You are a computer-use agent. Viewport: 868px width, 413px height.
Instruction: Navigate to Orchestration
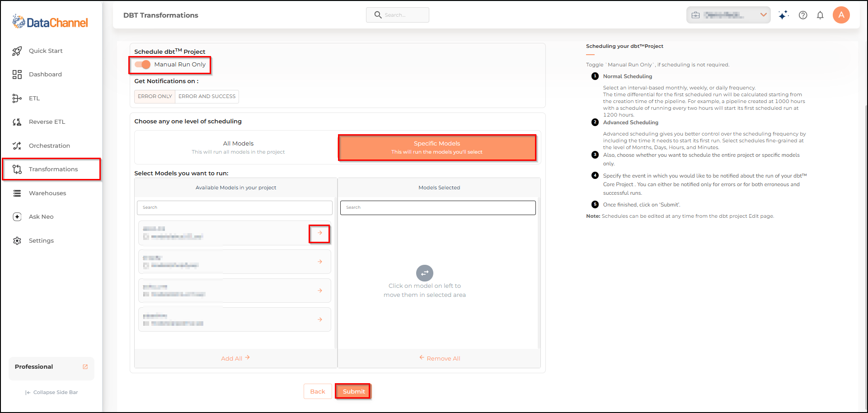(x=49, y=146)
